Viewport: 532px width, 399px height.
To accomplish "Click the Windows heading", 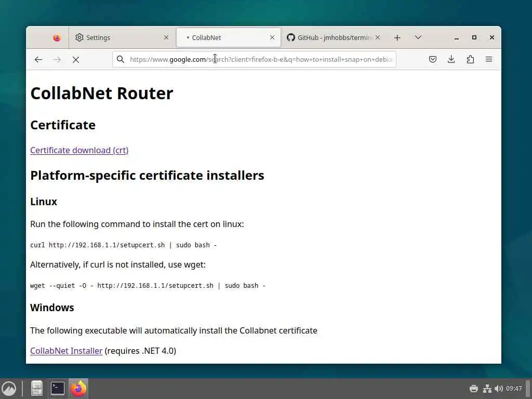I will pyautogui.click(x=52, y=308).
